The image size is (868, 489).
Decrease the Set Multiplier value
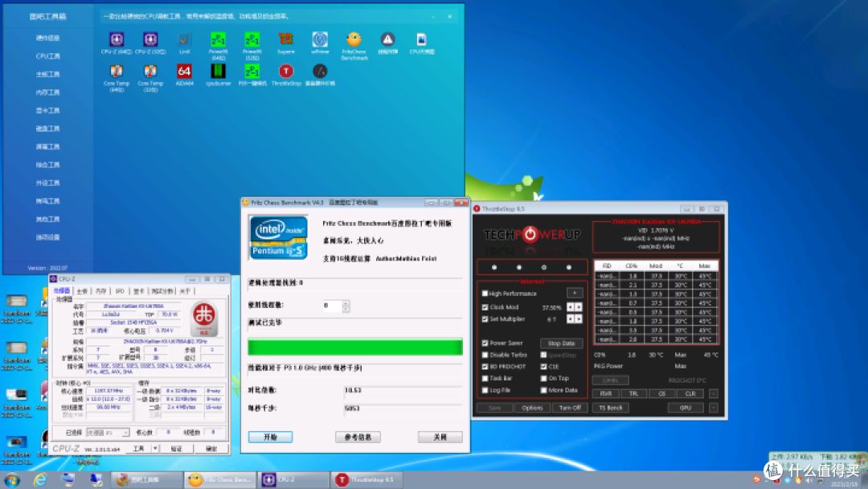[570, 319]
